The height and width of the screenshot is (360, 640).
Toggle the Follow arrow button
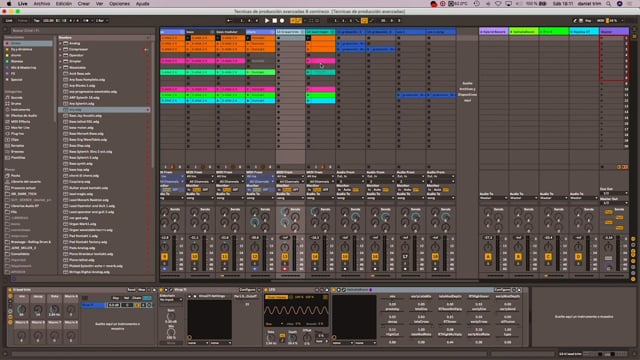pyautogui.click(x=229, y=20)
